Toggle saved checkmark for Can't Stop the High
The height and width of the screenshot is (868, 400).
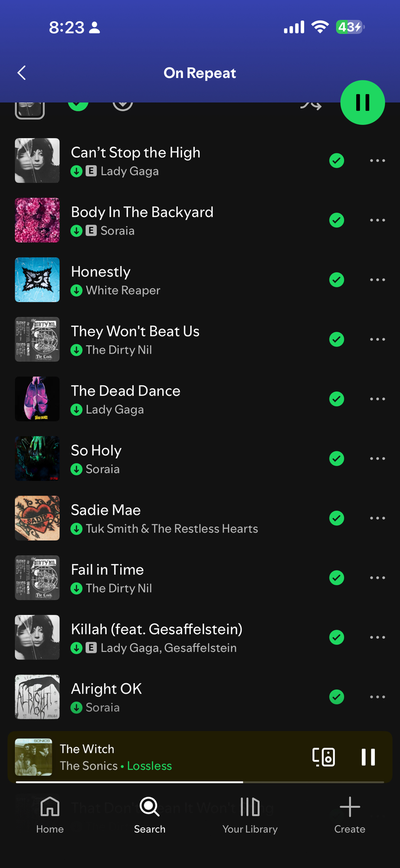[x=337, y=161]
